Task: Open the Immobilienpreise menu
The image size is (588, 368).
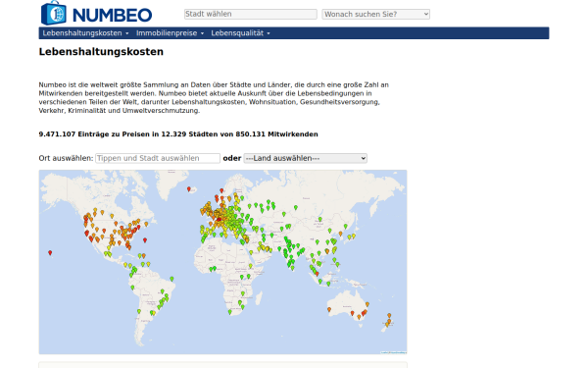Action: click(x=170, y=33)
